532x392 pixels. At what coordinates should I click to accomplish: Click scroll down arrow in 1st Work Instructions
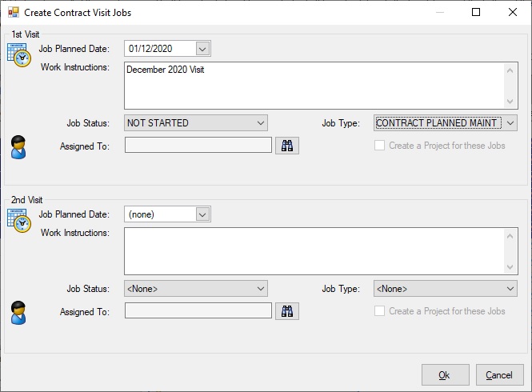pyautogui.click(x=510, y=101)
